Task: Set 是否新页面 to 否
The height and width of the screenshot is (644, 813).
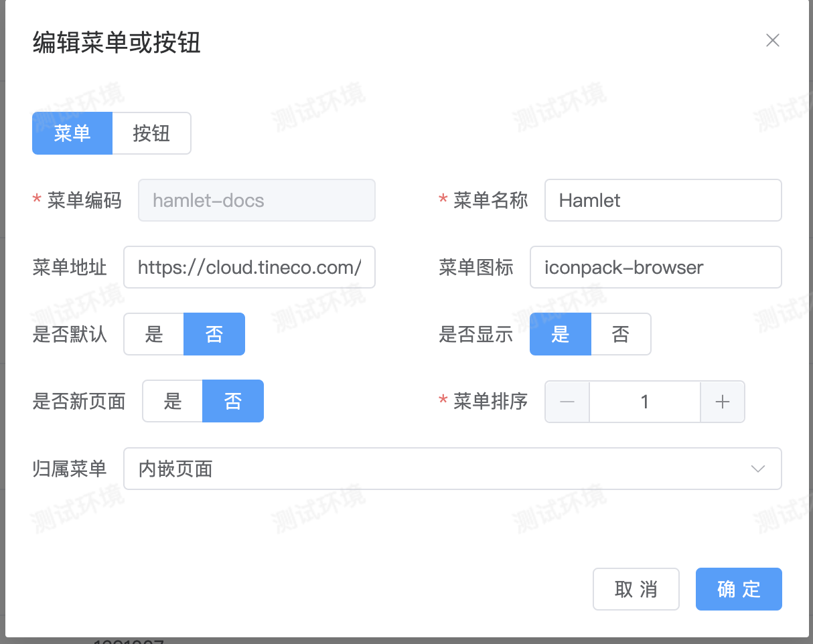Action: tap(233, 402)
